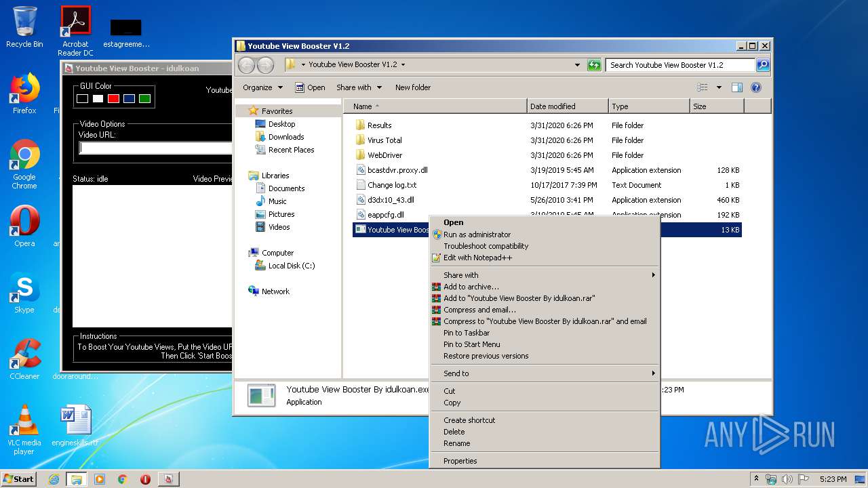Click Windows Explorer taskbar icon
Image resolution: width=868 pixels, height=488 pixels.
(77, 479)
